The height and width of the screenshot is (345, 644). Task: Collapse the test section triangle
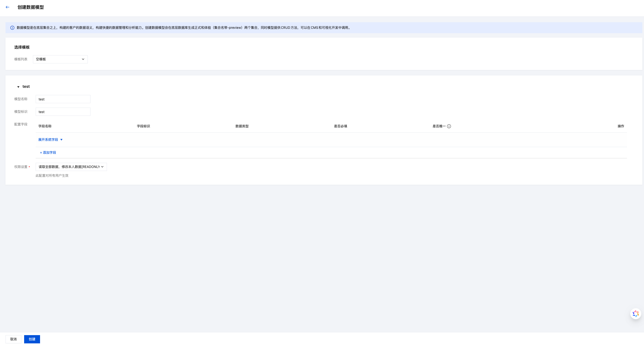click(18, 87)
